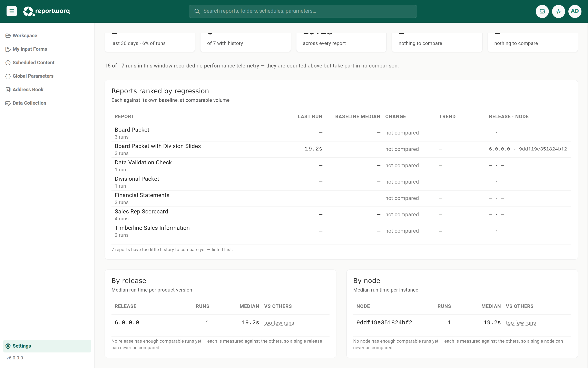This screenshot has height=368, width=588.
Task: Click the 19.2s last run value
Action: [x=313, y=149]
